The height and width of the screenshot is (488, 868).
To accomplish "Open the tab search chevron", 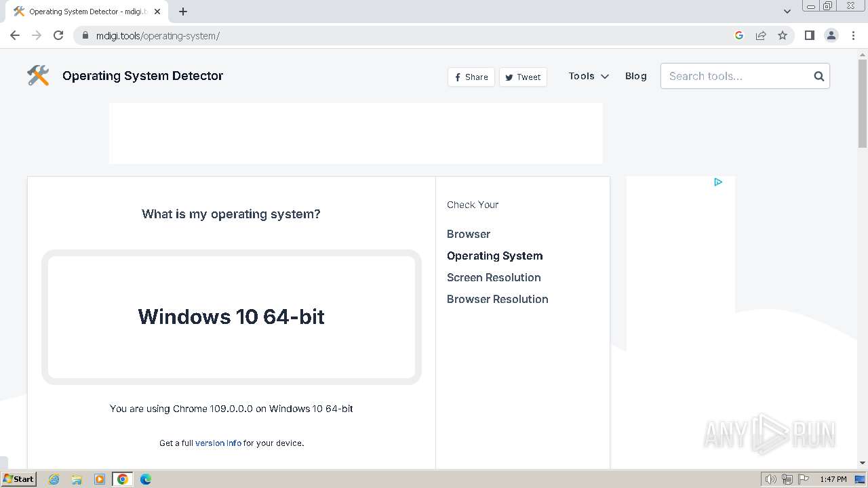I will pos(787,12).
